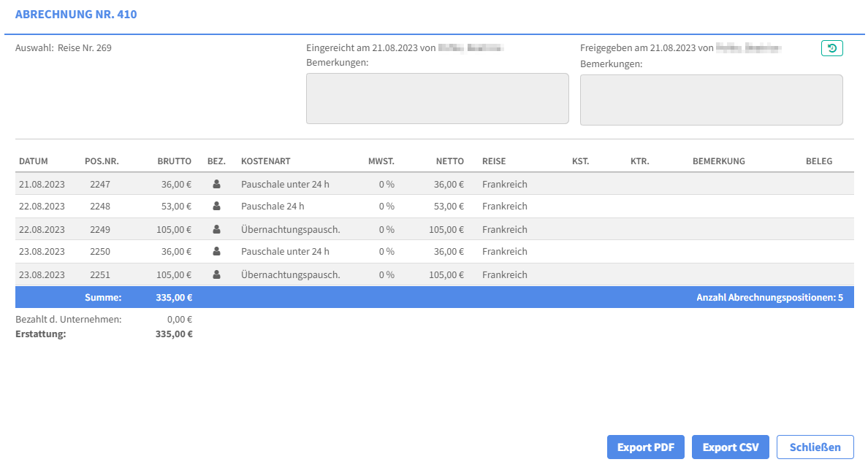Select date 21.08.2023 in row 2247
Viewport: 868px width, 462px height.
(x=42, y=184)
